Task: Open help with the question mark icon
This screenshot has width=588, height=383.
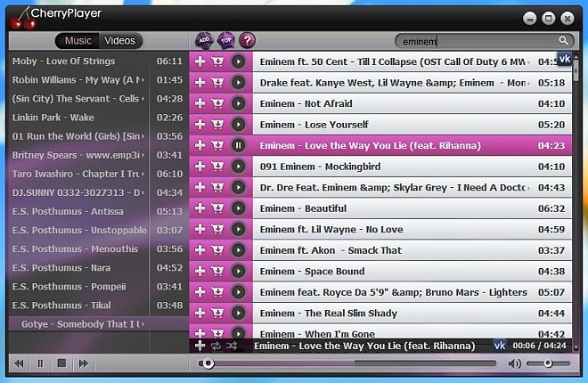Action: click(x=247, y=40)
